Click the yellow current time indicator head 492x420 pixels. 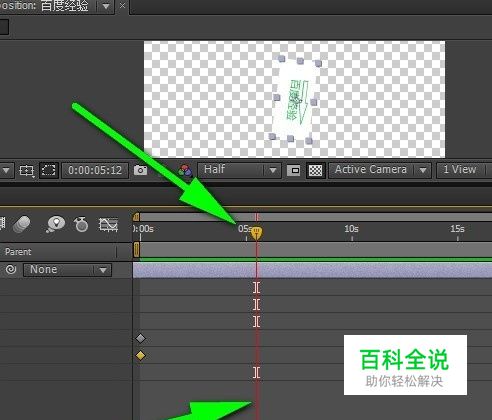(256, 233)
